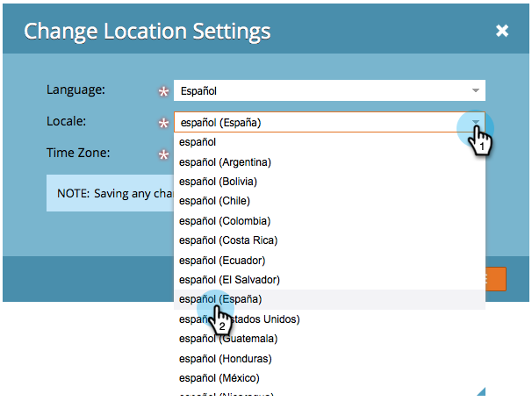Click the Locale field showing español (España)
This screenshot has height=401, width=532.
tap(329, 122)
